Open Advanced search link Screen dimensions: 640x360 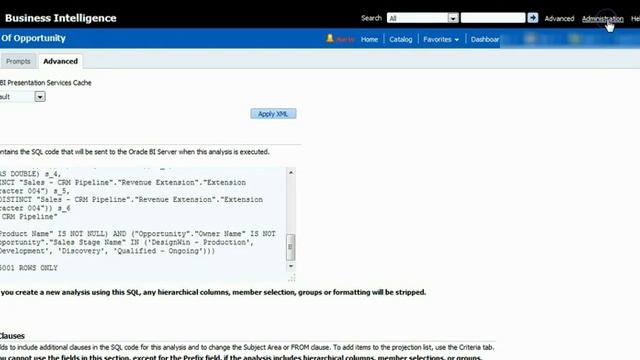(x=559, y=19)
